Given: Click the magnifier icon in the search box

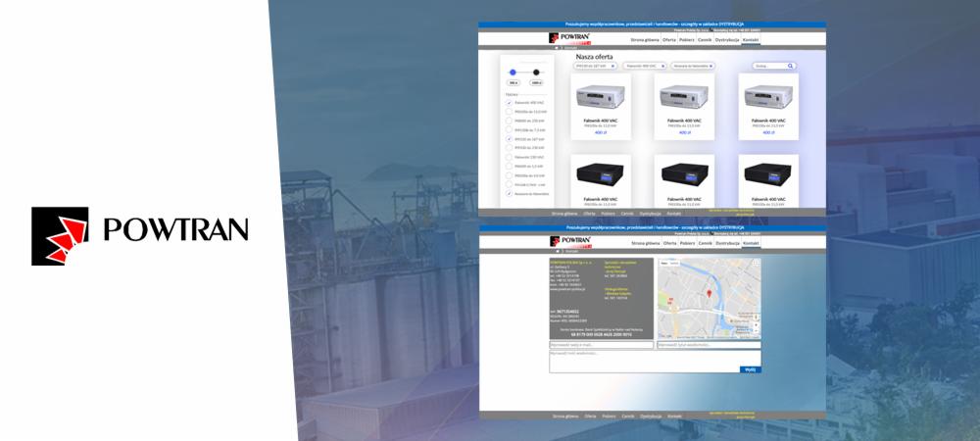Looking at the screenshot, I should click(x=790, y=66).
